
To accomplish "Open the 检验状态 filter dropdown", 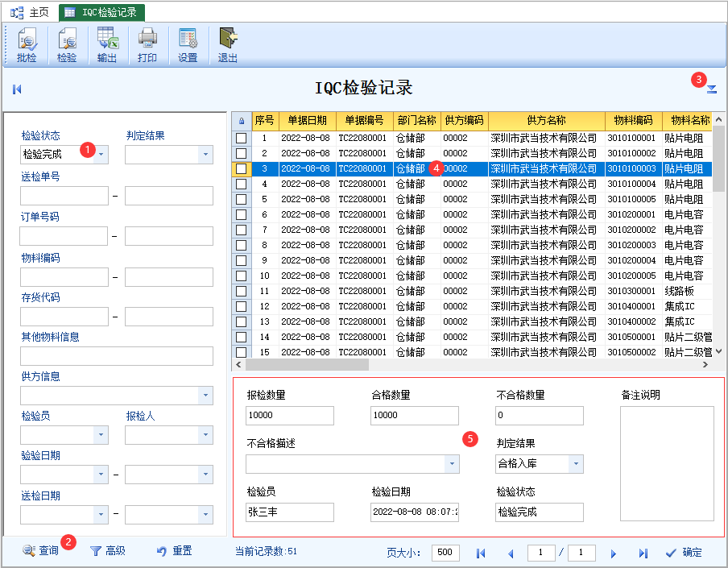I will pos(101,154).
